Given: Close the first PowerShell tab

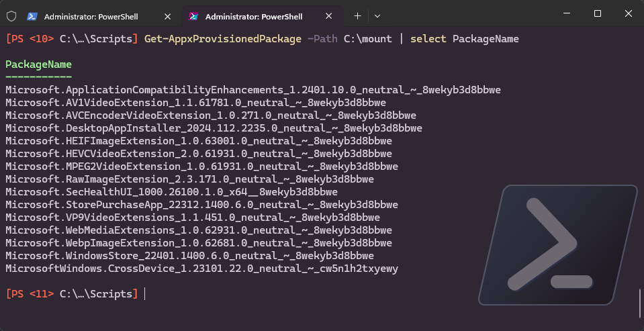Looking at the screenshot, I should pos(168,16).
